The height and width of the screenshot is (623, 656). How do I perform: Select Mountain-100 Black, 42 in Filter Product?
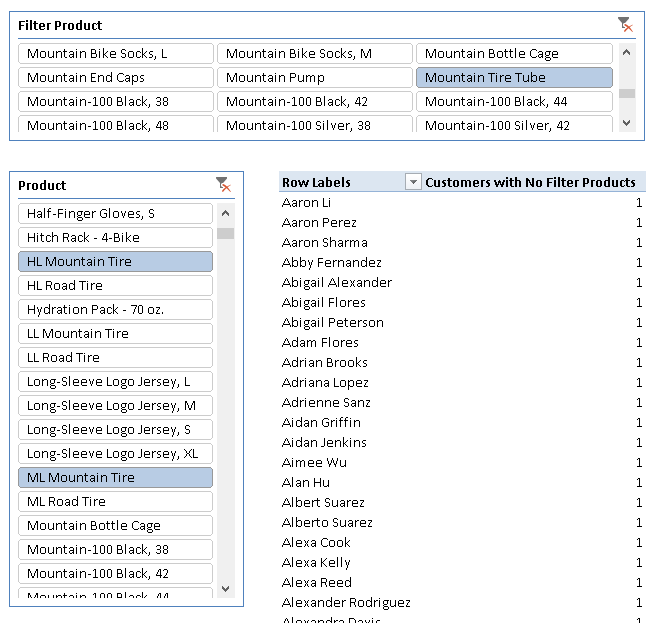[x=315, y=101]
